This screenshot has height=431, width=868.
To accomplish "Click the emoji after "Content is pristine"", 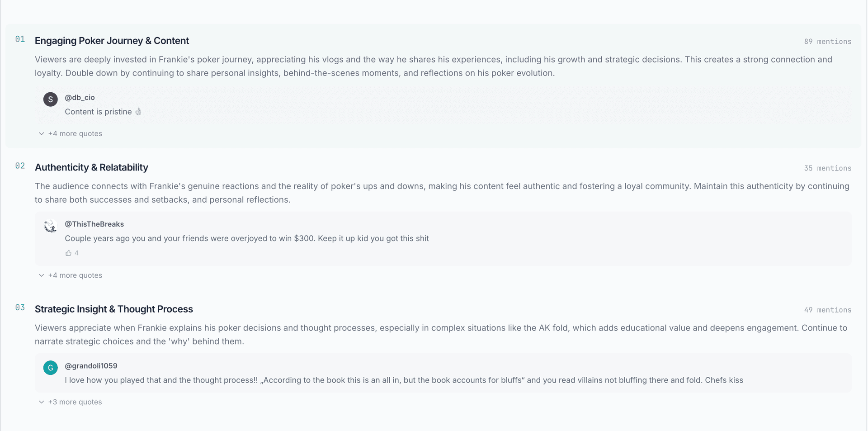I will [138, 112].
